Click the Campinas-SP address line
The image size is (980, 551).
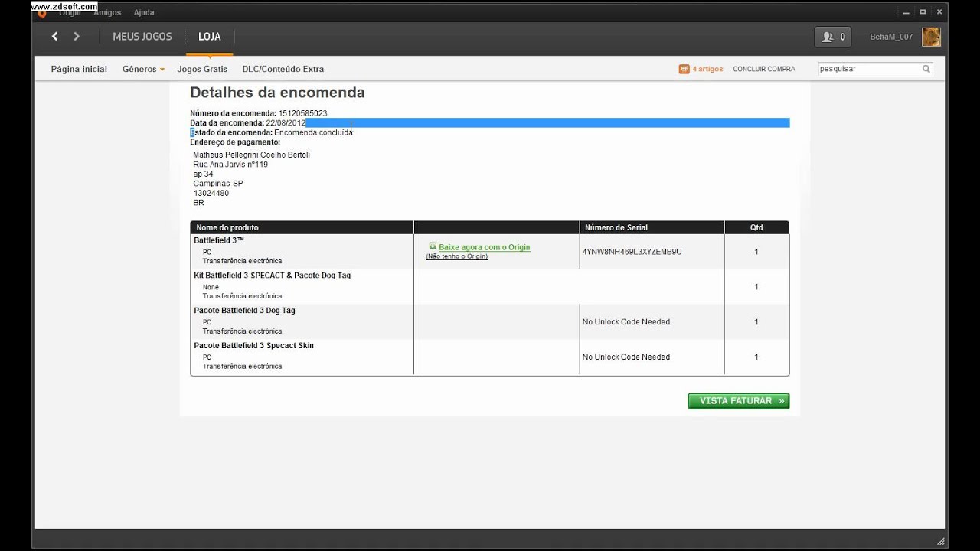(219, 184)
